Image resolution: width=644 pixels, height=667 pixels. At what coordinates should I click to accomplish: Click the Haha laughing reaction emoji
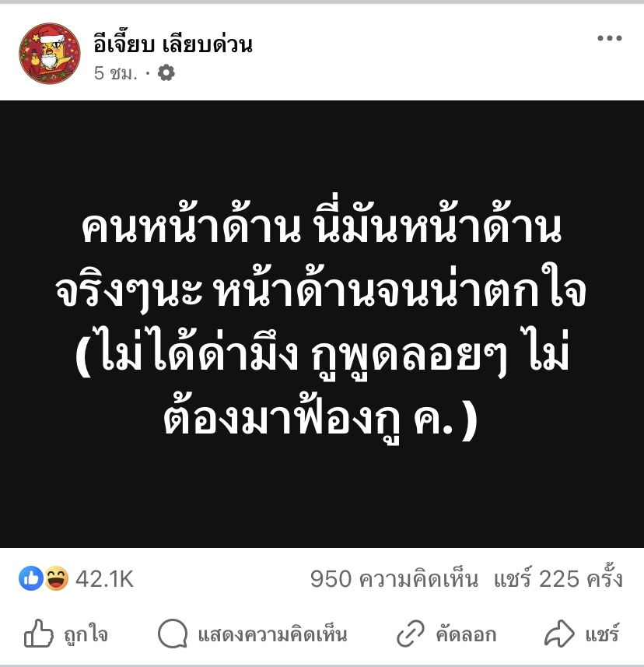[x=56, y=578]
